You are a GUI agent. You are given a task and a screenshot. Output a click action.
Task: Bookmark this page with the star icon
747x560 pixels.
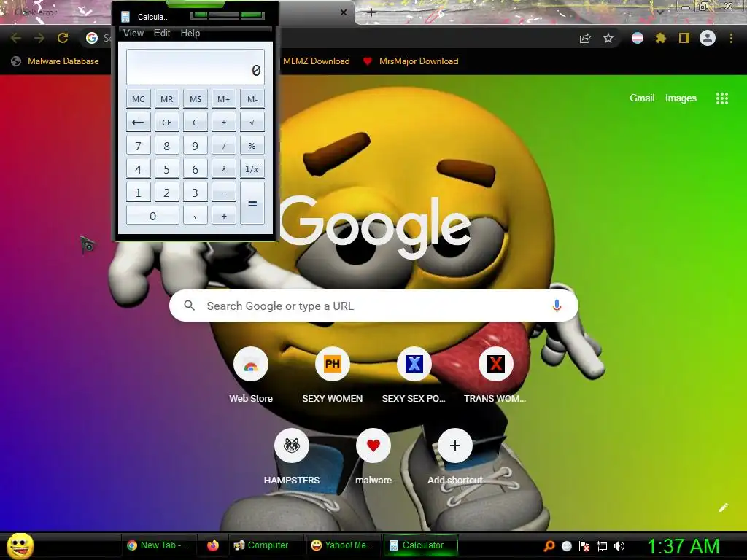pos(608,38)
